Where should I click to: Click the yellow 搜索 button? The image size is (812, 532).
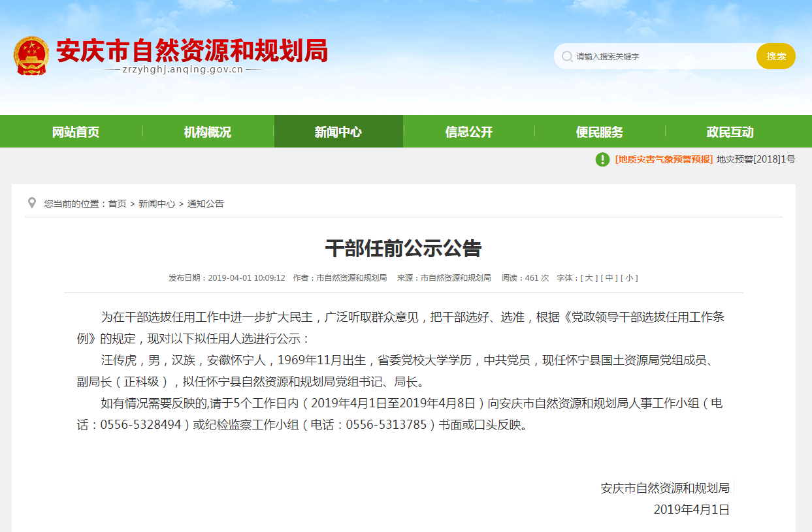point(776,56)
